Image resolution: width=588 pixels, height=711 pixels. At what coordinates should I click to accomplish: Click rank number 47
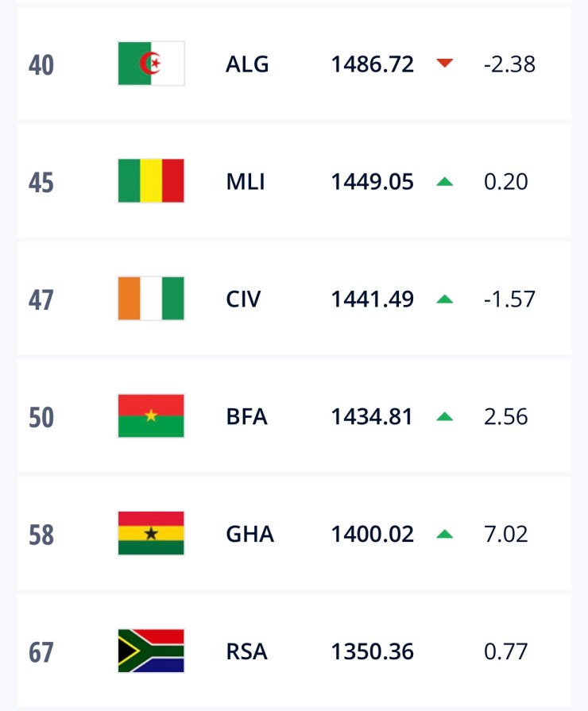coord(41,299)
